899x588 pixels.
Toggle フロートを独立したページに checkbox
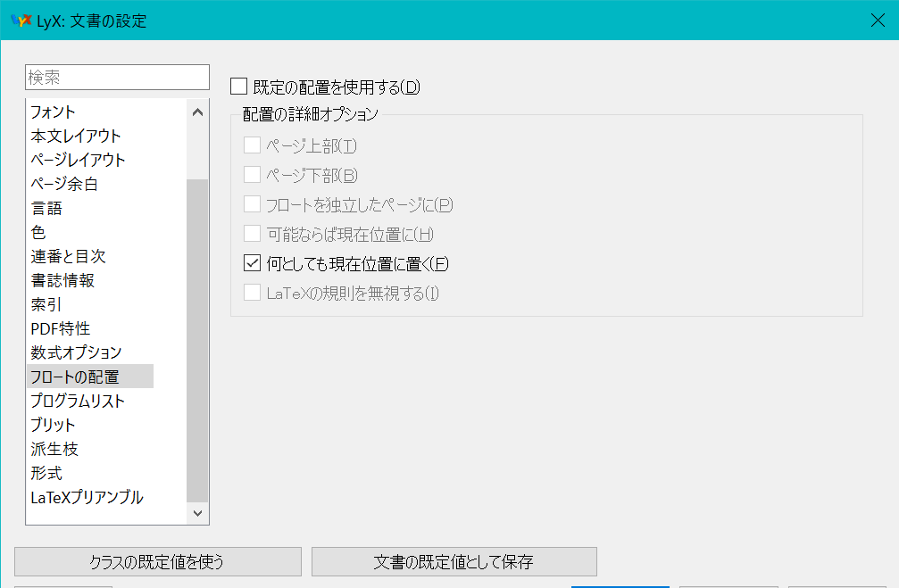(253, 204)
